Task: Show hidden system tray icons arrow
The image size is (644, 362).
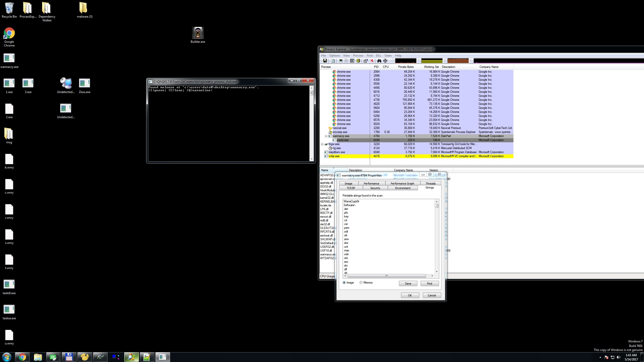Action: (600, 357)
